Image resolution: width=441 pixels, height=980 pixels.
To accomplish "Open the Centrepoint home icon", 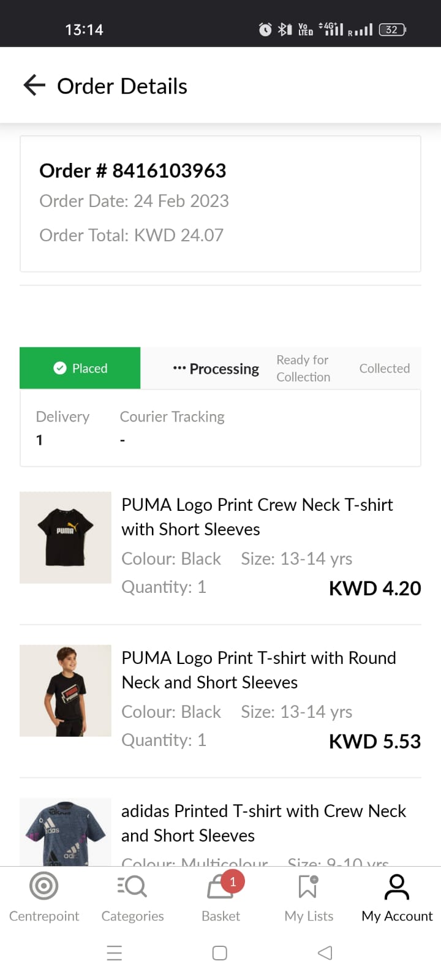I will 44,886.
